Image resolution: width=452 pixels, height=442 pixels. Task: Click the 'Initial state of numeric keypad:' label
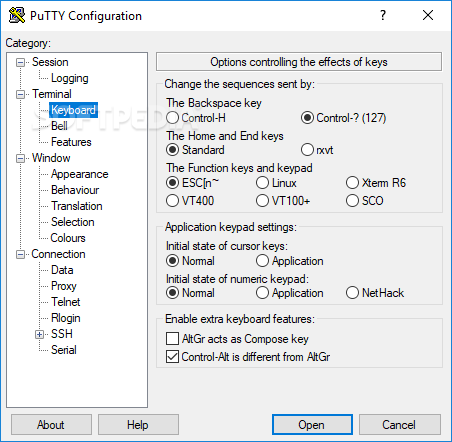[237, 279]
